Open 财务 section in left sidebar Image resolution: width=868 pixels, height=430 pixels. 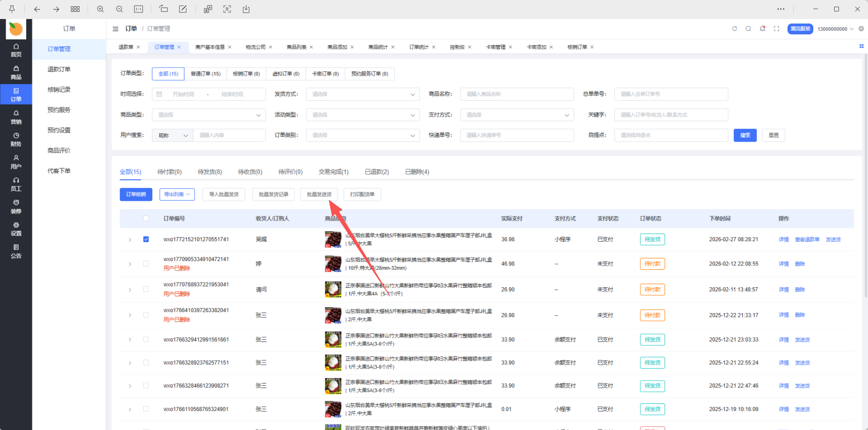(16, 139)
